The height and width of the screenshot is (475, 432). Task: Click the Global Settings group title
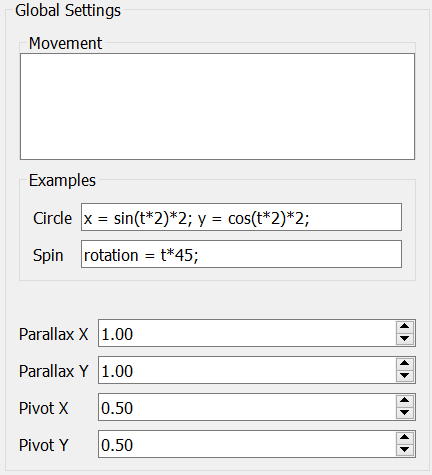[68, 10]
